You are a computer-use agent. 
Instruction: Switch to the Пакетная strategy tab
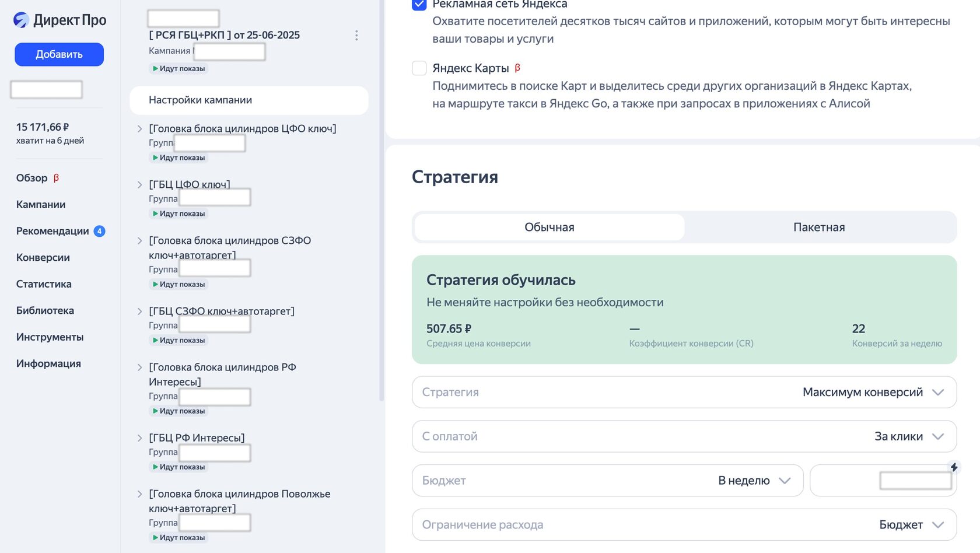(819, 227)
